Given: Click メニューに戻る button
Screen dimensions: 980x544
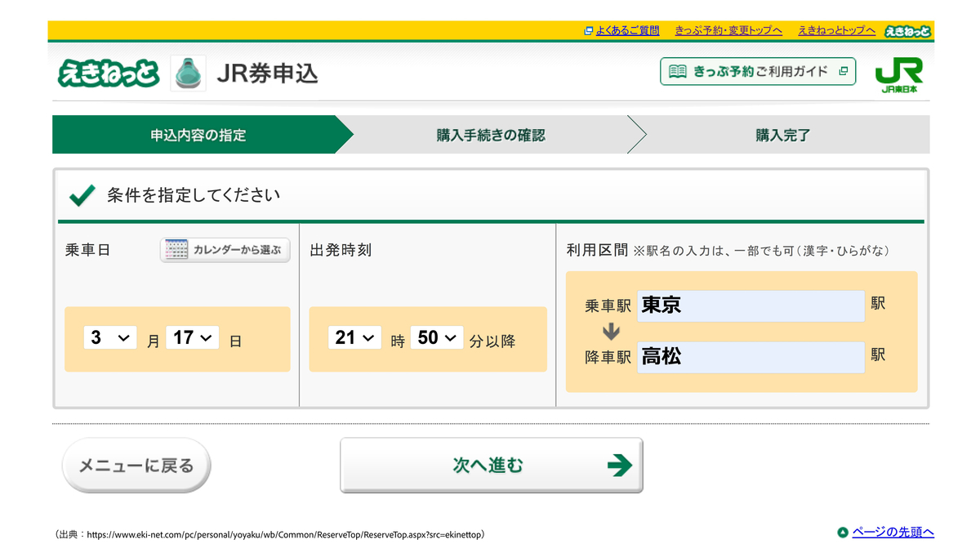Looking at the screenshot, I should point(136,466).
